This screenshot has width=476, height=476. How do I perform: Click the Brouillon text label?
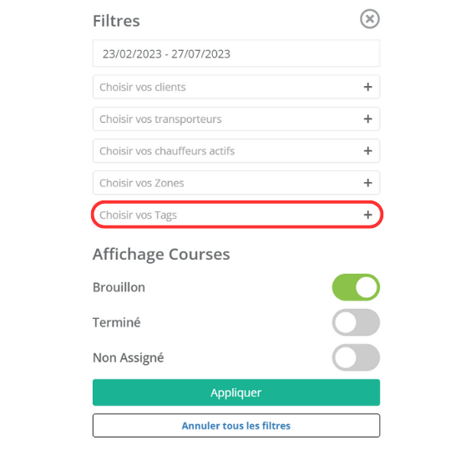119,287
